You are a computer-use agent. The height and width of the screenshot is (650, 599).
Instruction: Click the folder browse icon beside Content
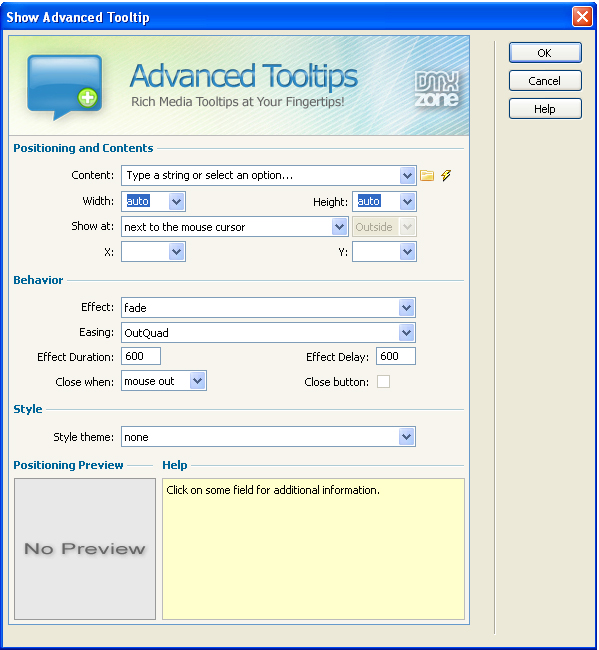click(427, 175)
